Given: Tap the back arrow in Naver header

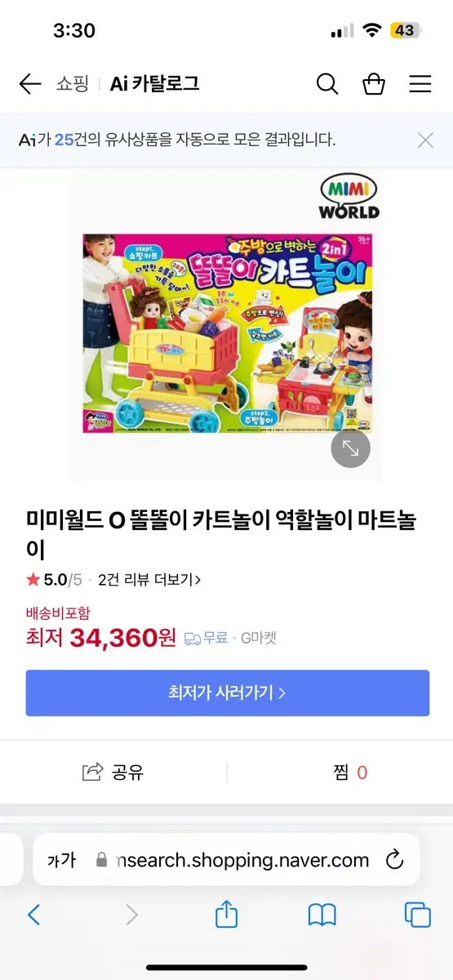Looking at the screenshot, I should tap(30, 83).
